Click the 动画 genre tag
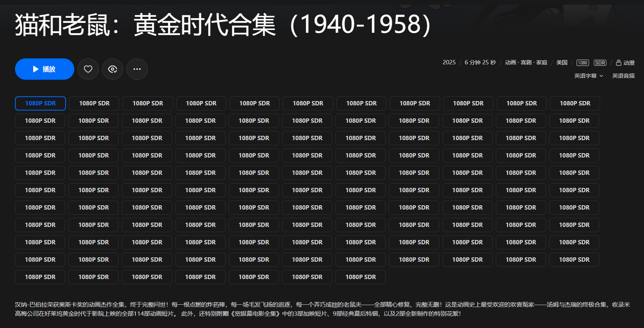The height and width of the screenshot is (328, 644). pyautogui.click(x=510, y=63)
